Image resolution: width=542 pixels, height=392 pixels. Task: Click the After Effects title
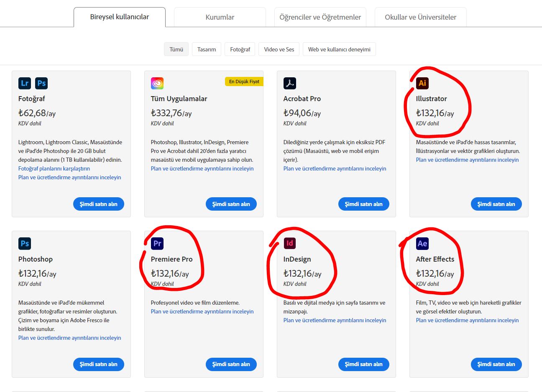pos(435,259)
